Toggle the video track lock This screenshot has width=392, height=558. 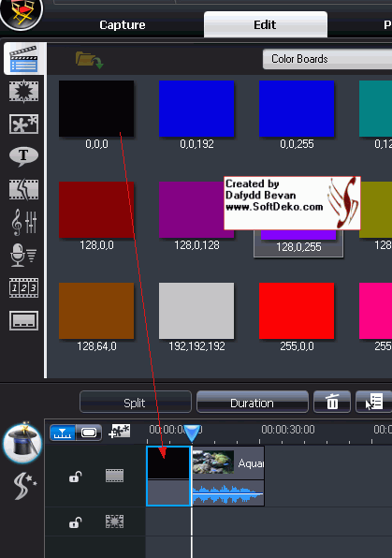pos(75,477)
